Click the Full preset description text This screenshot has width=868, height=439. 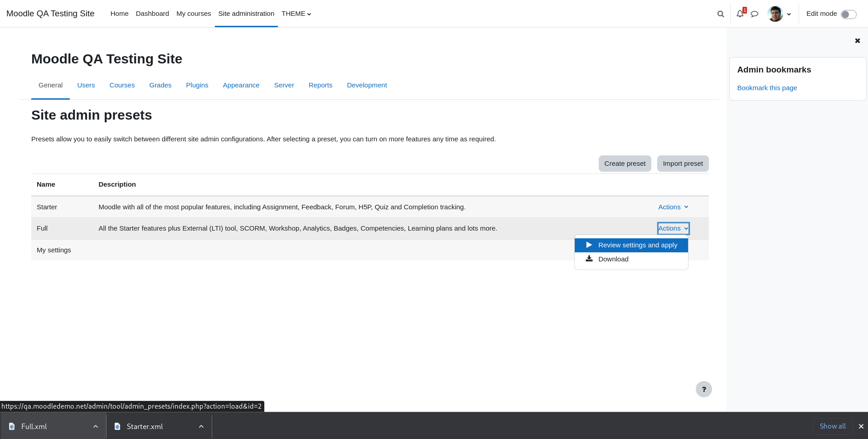(298, 228)
